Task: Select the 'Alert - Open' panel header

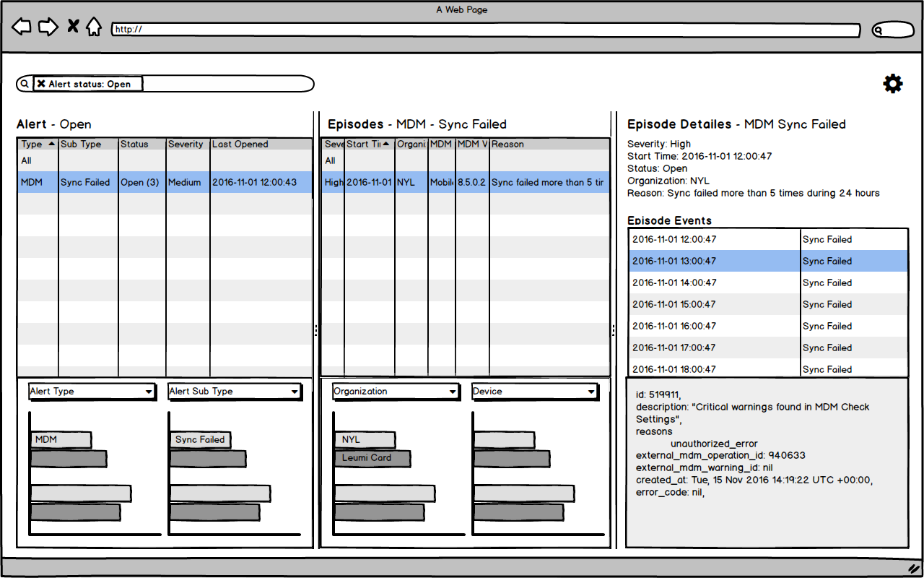Action: (x=53, y=124)
